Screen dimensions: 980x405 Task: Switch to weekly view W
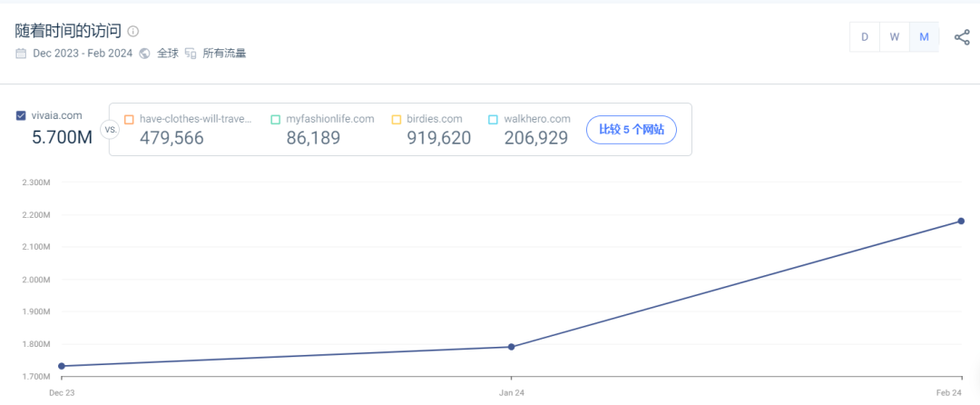(x=894, y=37)
